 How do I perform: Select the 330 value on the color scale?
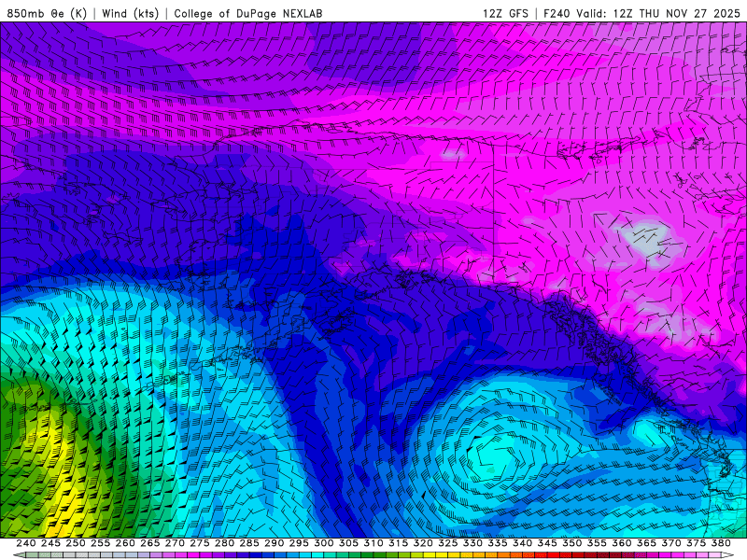472,543
